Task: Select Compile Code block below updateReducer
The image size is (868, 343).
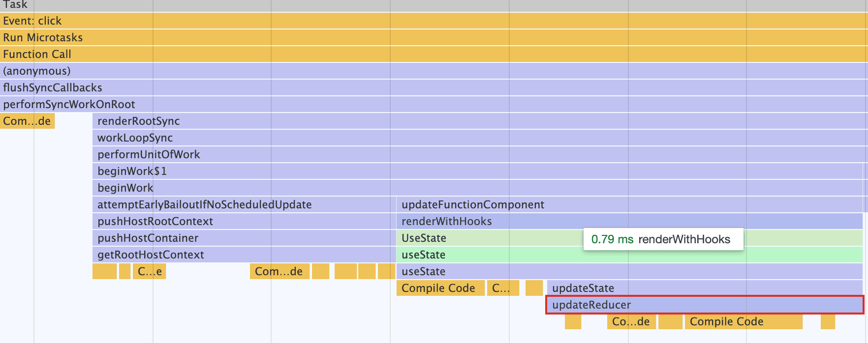Action: point(743,322)
